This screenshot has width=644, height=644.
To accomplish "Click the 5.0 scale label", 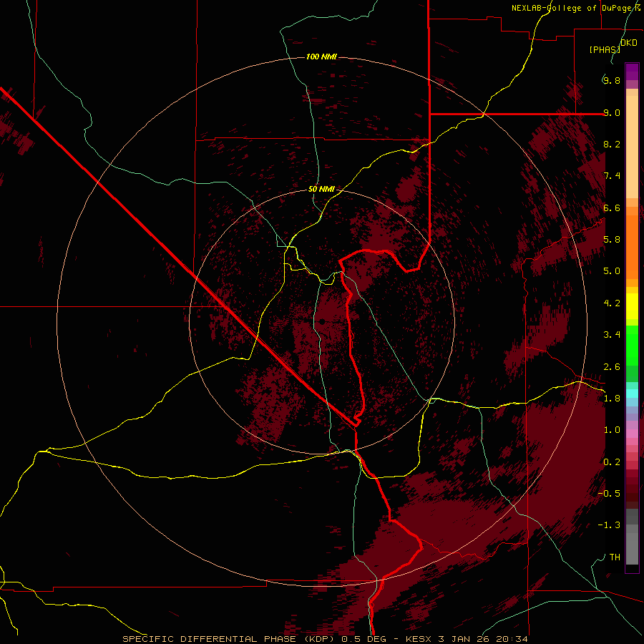I will (611, 271).
